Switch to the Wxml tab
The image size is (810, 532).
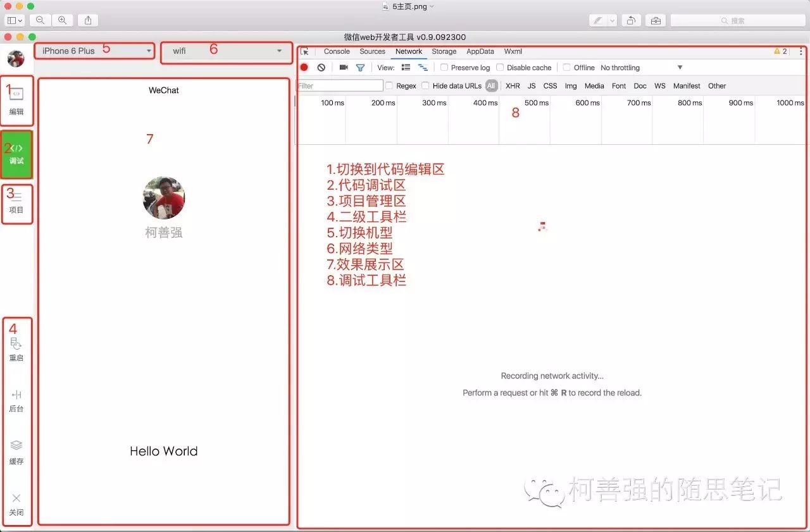(x=513, y=51)
